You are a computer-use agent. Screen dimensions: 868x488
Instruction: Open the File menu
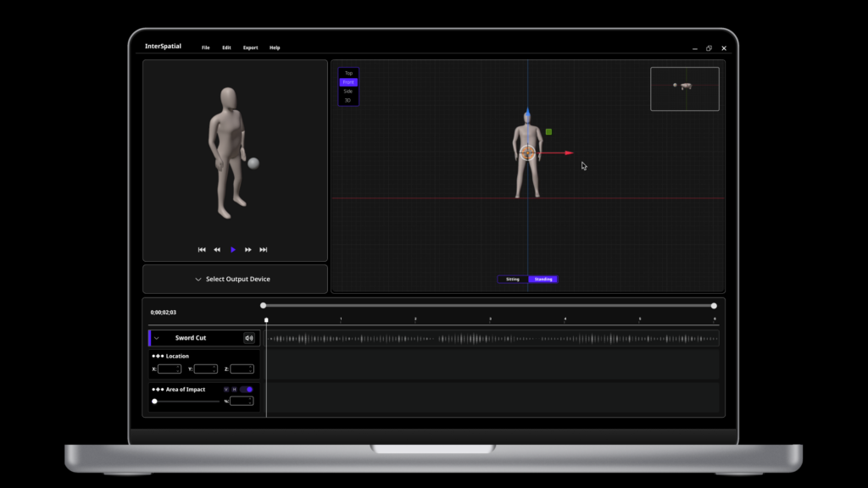tap(205, 47)
